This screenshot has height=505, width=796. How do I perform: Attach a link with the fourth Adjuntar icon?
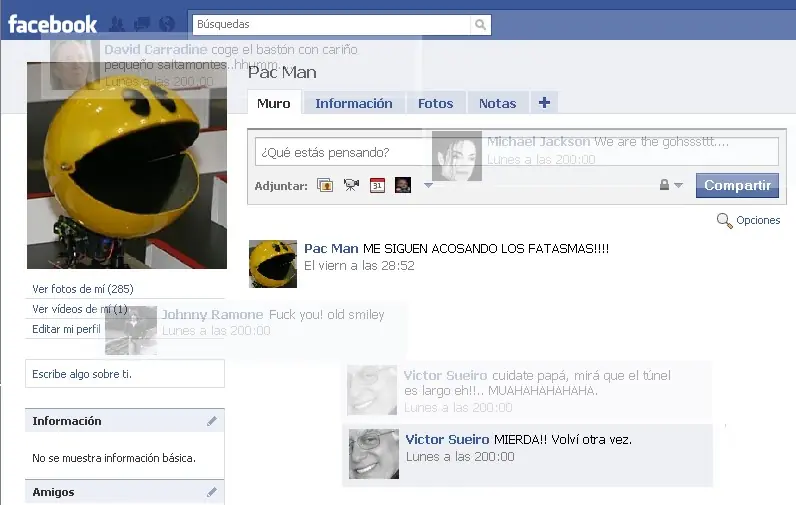click(x=403, y=185)
